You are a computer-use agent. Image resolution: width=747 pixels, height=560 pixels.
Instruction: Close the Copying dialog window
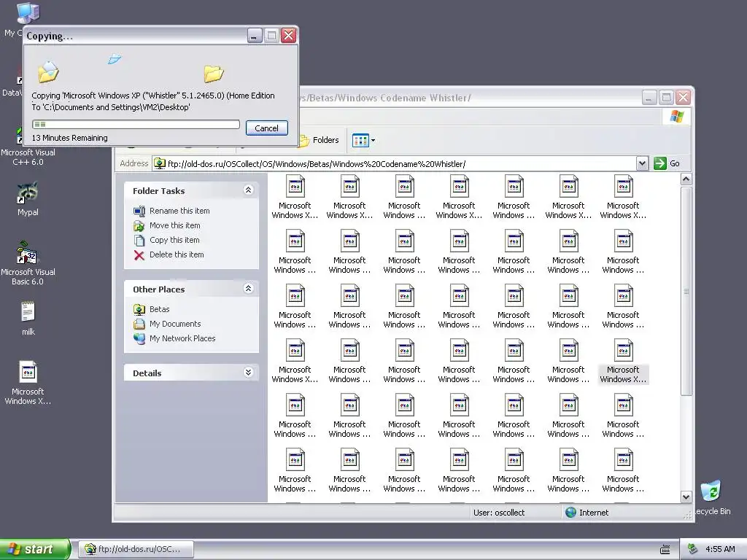point(288,36)
